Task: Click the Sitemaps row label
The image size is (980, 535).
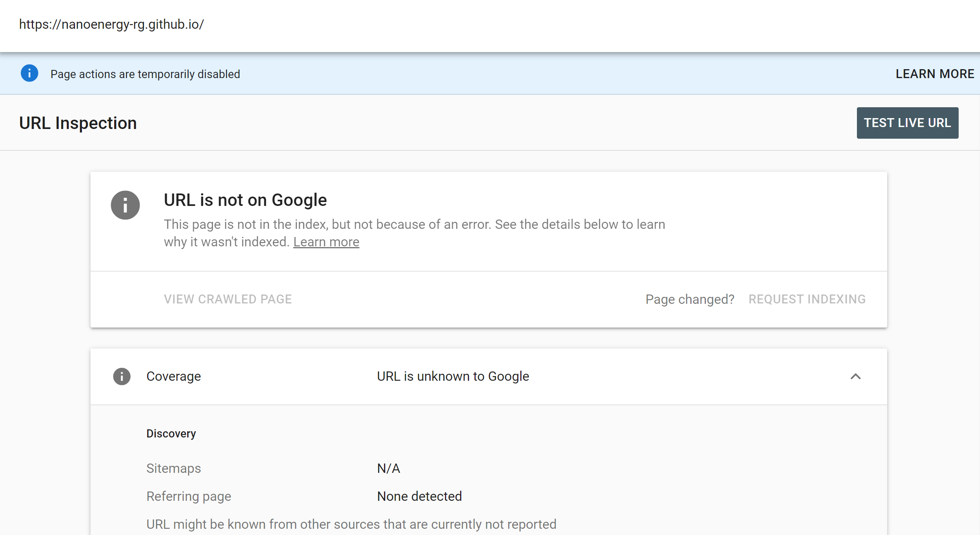Action: click(173, 469)
